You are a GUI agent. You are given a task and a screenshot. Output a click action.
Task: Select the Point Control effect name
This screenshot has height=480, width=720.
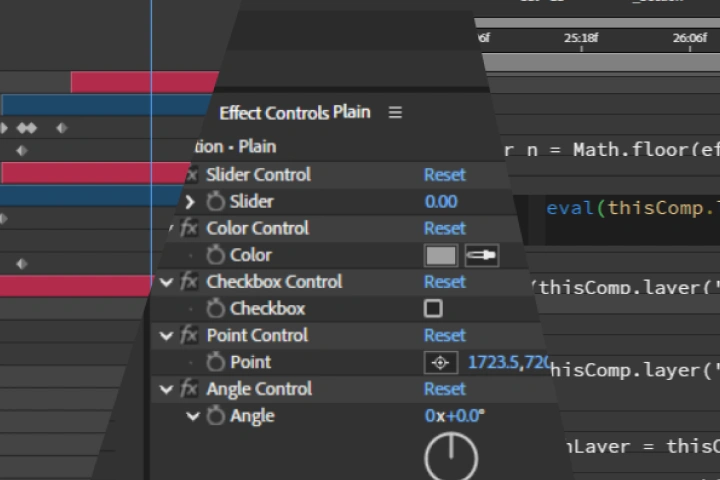tap(257, 335)
